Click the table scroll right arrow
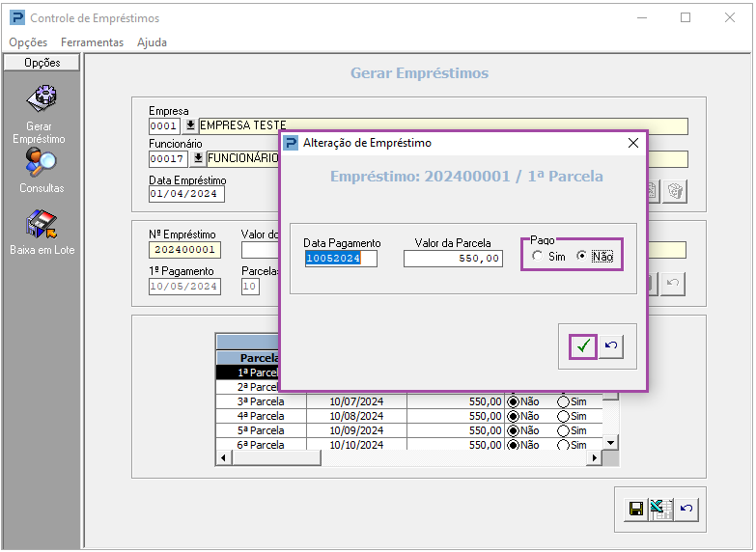 tap(595, 457)
